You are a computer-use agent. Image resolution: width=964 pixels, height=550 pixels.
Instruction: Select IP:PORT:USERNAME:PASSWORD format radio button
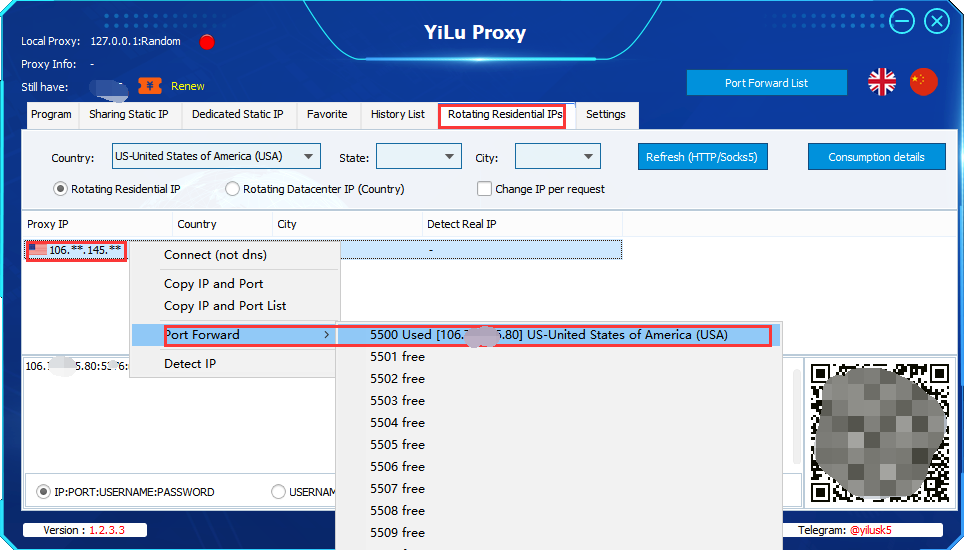click(x=43, y=492)
